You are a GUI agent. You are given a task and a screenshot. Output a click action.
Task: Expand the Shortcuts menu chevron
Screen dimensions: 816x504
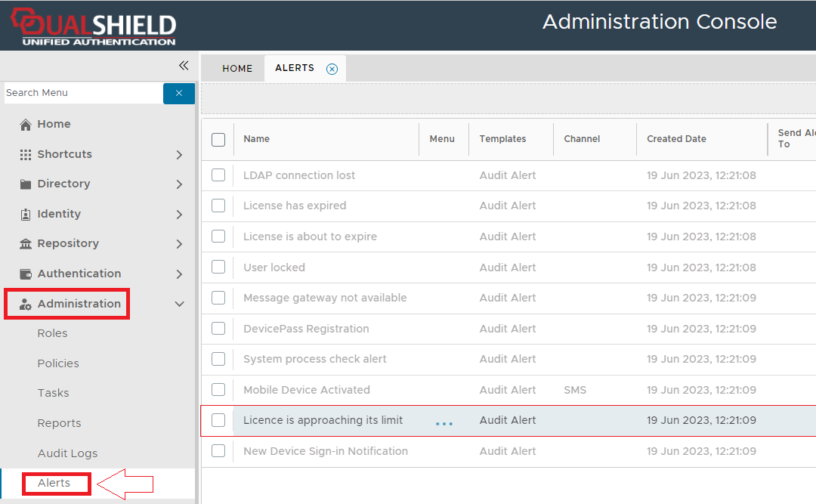pos(179,155)
